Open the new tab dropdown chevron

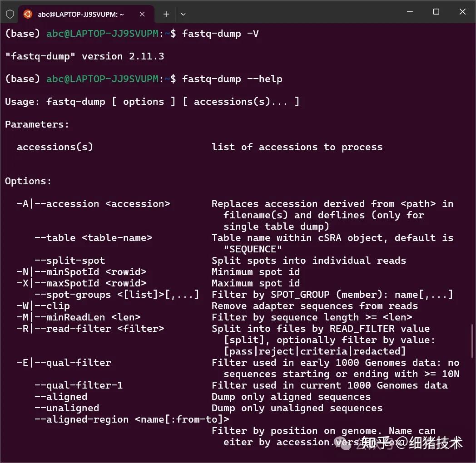(x=183, y=14)
